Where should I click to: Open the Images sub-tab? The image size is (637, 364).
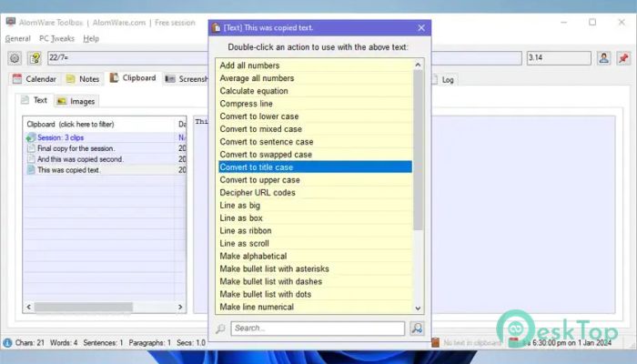tap(76, 101)
